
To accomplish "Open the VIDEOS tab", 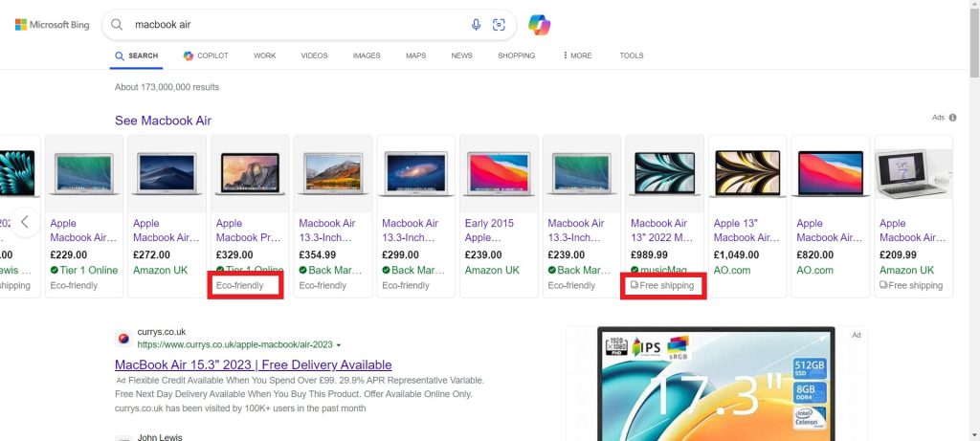I will 314,55.
